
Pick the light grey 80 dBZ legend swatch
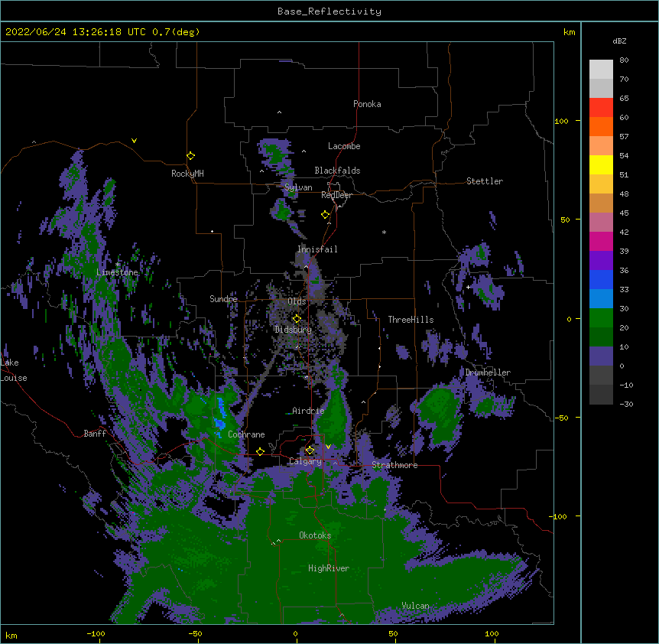(601, 70)
